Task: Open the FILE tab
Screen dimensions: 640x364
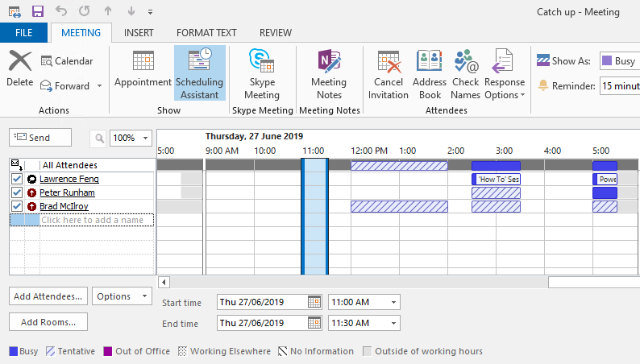Action: pos(23,32)
